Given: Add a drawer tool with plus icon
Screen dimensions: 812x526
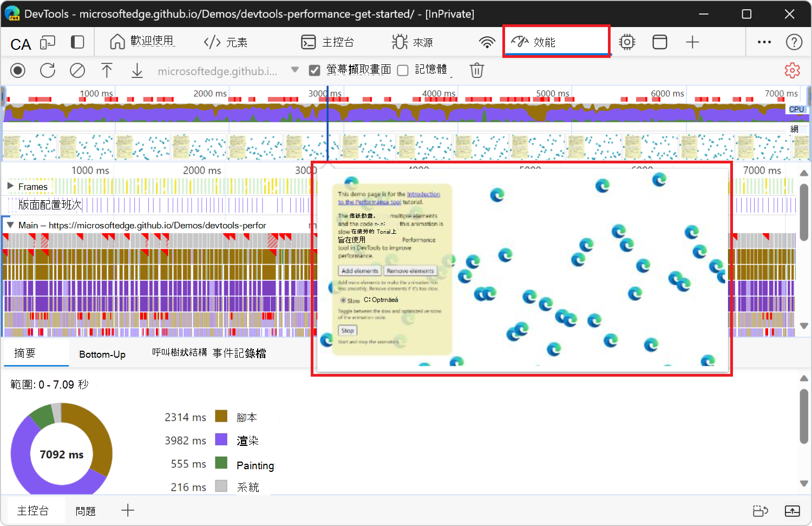Looking at the screenshot, I should 128,510.
